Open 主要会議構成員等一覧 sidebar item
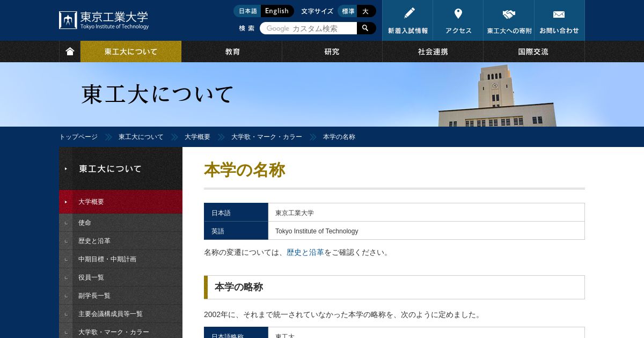Image resolution: width=644 pixels, height=338 pixels. [121, 314]
